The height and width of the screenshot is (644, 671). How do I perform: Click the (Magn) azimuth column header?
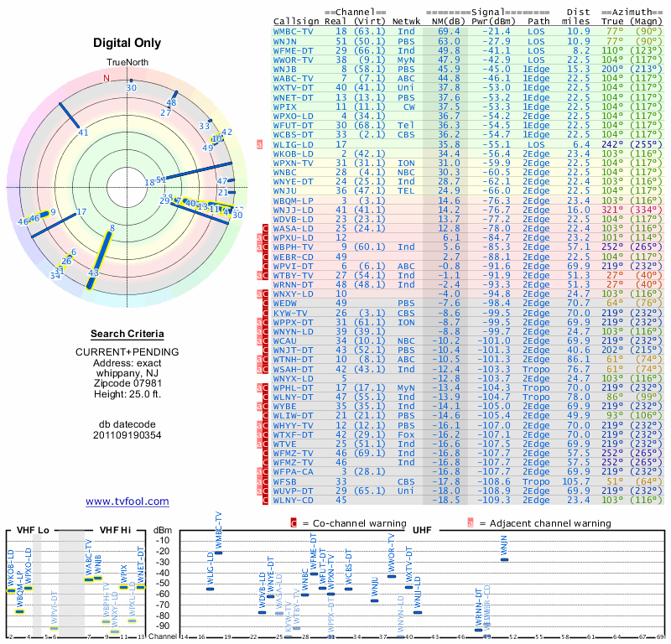click(x=646, y=21)
